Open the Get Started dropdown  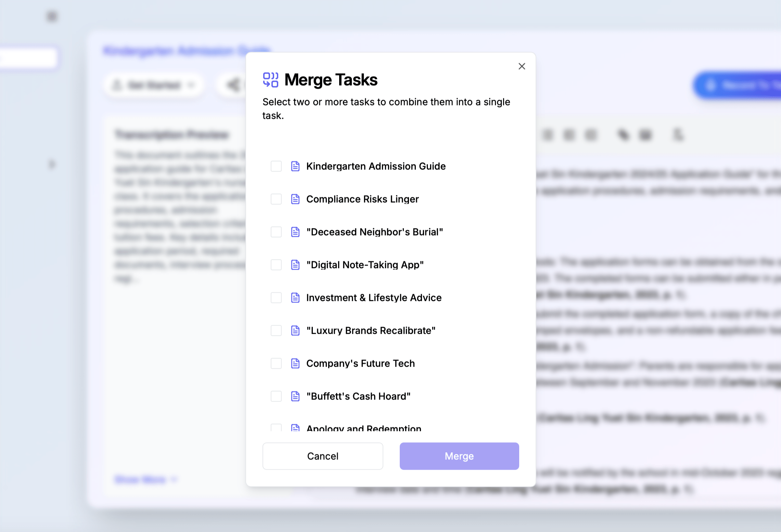tap(153, 85)
